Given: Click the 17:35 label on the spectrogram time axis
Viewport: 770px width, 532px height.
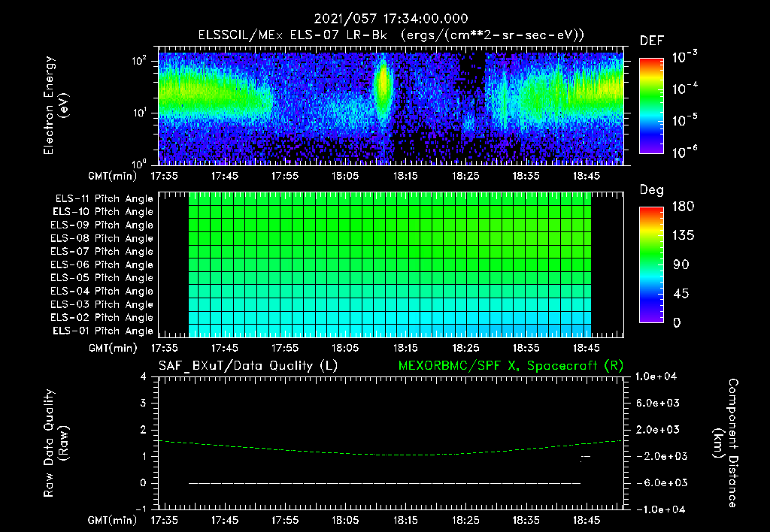Looking at the screenshot, I should point(165,176).
